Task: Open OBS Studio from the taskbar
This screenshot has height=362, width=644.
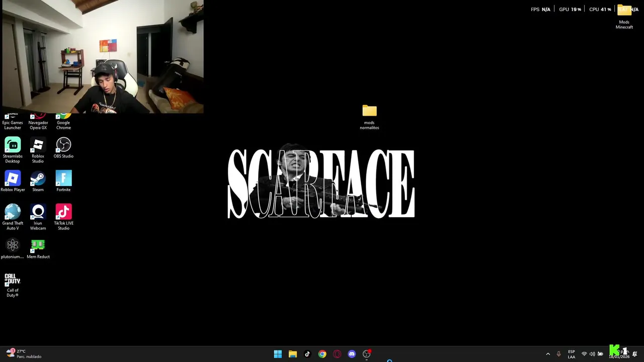Action: click(367, 354)
